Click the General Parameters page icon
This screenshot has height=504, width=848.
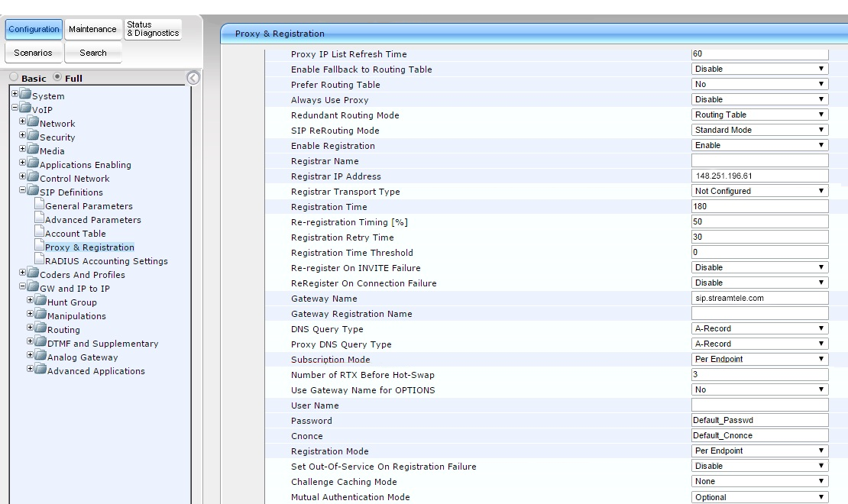tap(38, 205)
